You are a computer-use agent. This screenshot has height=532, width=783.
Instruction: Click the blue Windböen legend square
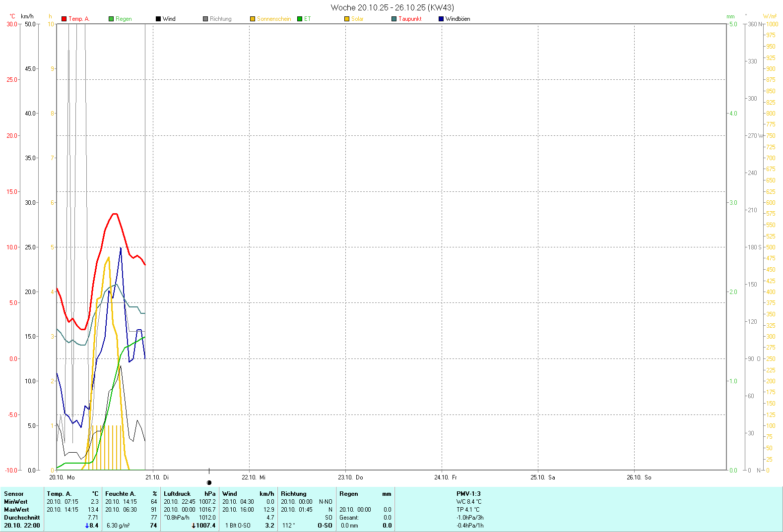click(x=441, y=19)
